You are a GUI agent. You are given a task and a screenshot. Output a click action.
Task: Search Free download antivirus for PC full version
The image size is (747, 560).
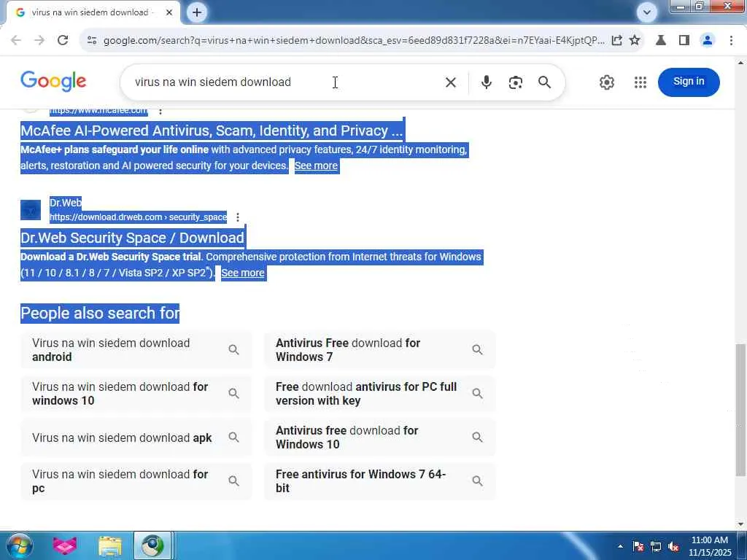(379, 393)
